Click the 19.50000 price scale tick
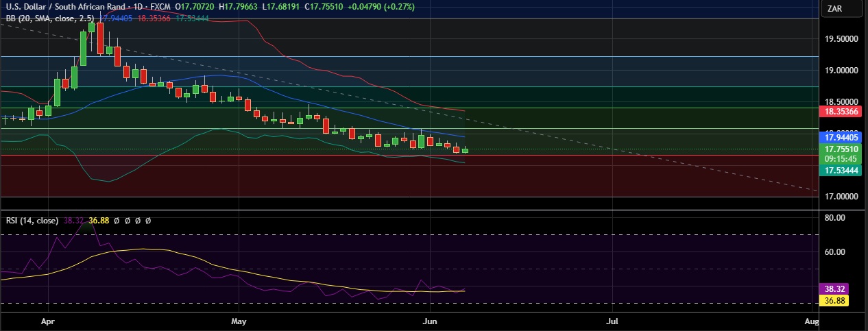868x331 pixels. (x=841, y=40)
